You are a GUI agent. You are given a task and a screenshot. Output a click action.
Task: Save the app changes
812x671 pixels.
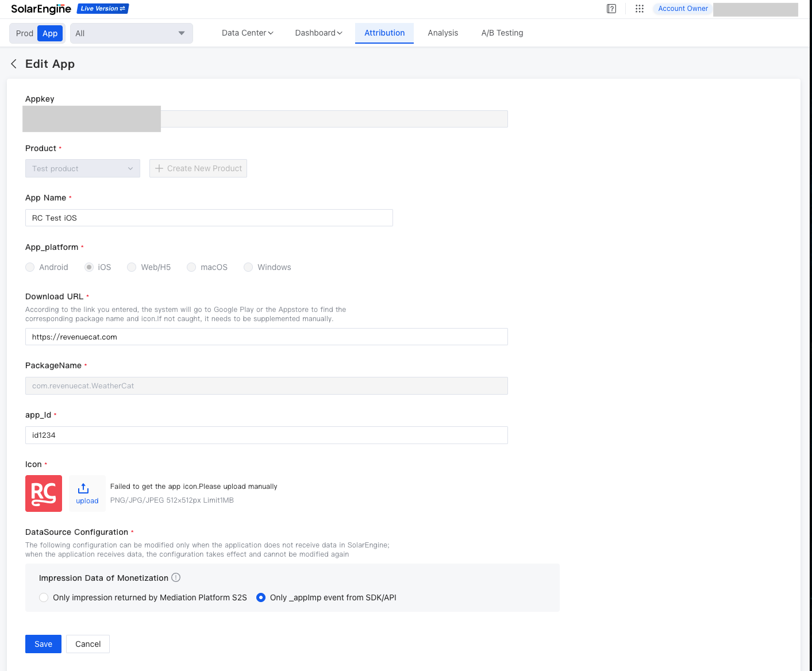click(x=43, y=644)
